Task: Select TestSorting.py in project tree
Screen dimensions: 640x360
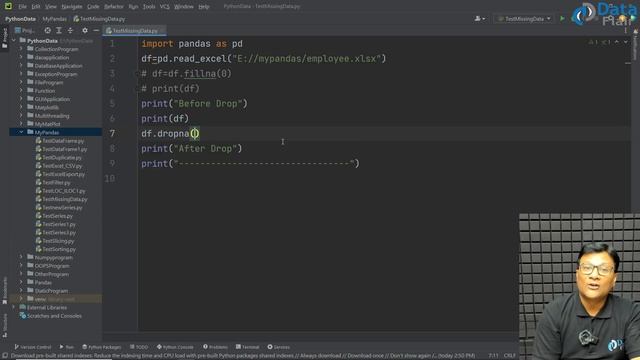Action: [59, 249]
